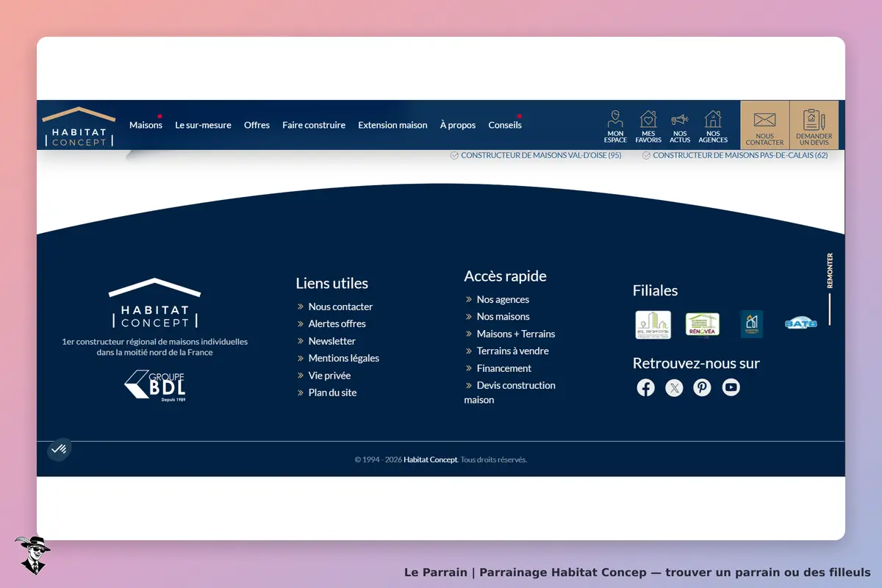Visit the Pinterest page
The width and height of the screenshot is (882, 588).
tap(703, 387)
